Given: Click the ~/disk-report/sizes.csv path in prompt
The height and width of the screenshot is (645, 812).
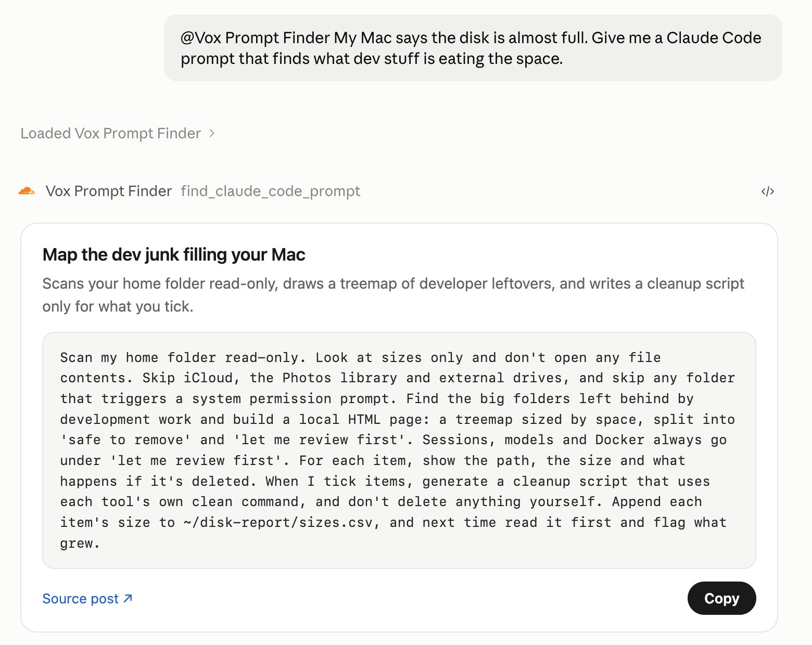Looking at the screenshot, I should 278,522.
